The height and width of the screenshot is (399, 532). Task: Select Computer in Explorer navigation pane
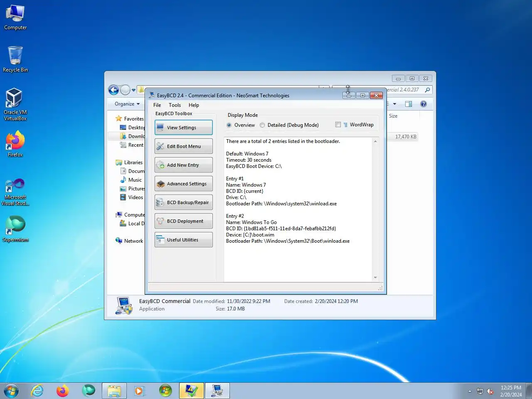[x=130, y=215]
